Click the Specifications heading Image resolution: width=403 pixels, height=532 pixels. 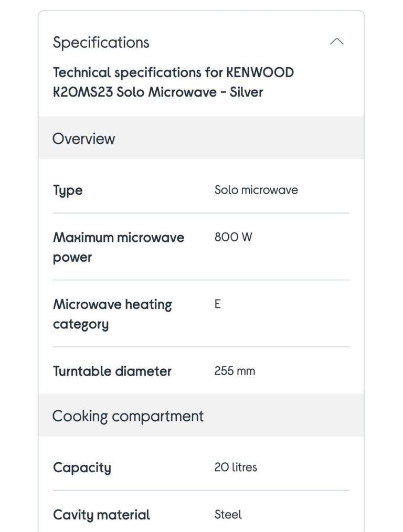pos(101,42)
